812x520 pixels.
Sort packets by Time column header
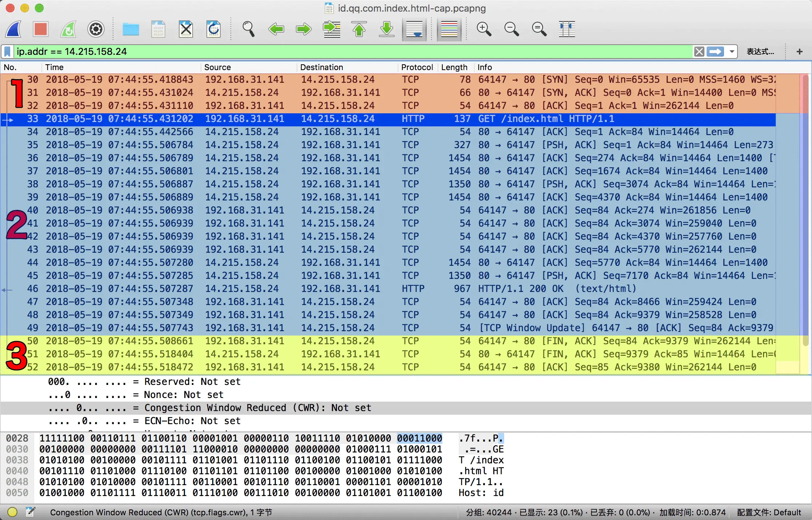(x=55, y=67)
